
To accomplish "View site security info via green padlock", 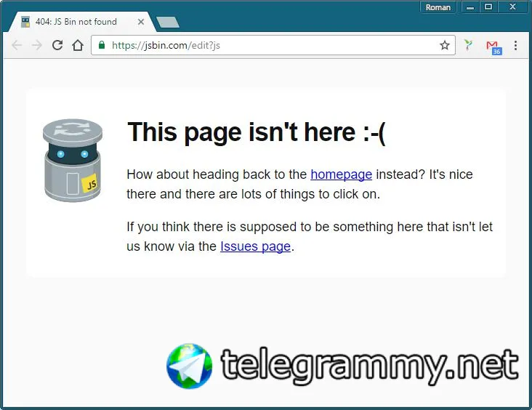I will pos(102,45).
